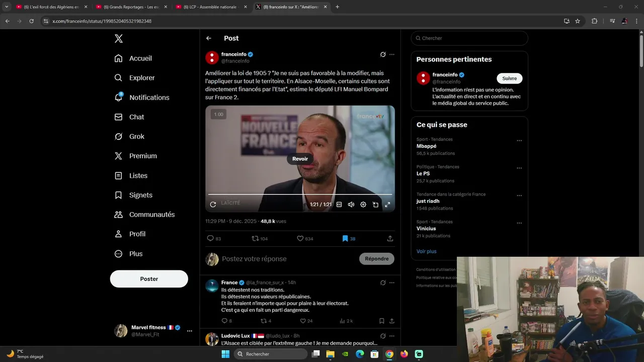Click replay icon in video controls
The width and height of the screenshot is (644, 362).
(x=213, y=205)
